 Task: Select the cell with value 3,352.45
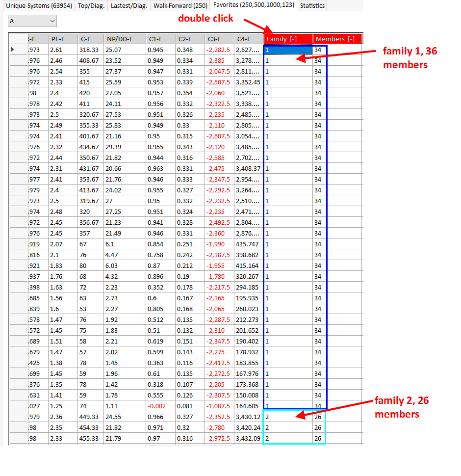click(x=249, y=82)
